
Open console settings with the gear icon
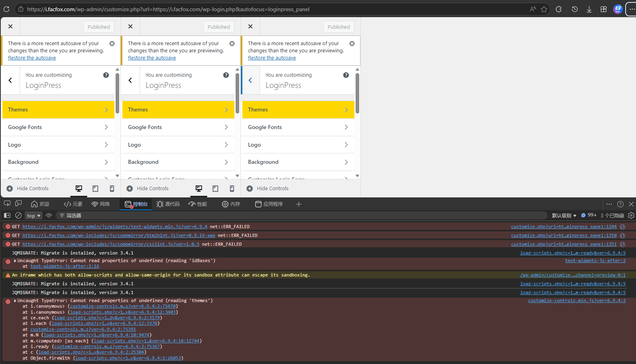[x=631, y=215]
